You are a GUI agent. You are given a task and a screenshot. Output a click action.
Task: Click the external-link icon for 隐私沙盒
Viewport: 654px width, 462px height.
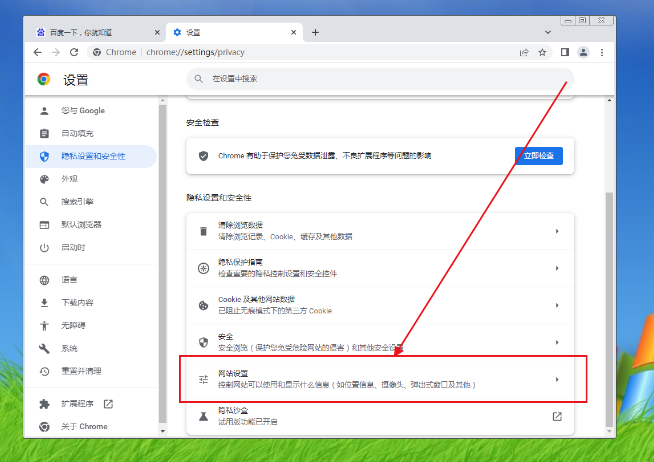[557, 416]
